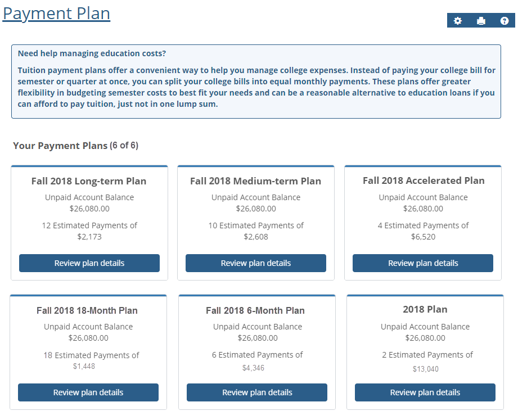Review plan details for Fall 2018 Accelerated Plan

pyautogui.click(x=423, y=263)
